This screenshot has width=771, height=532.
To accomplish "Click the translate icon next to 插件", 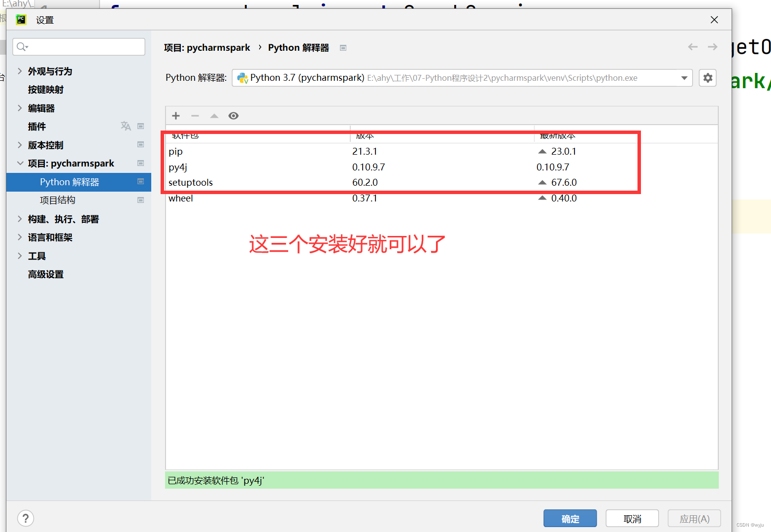I will coord(126,126).
